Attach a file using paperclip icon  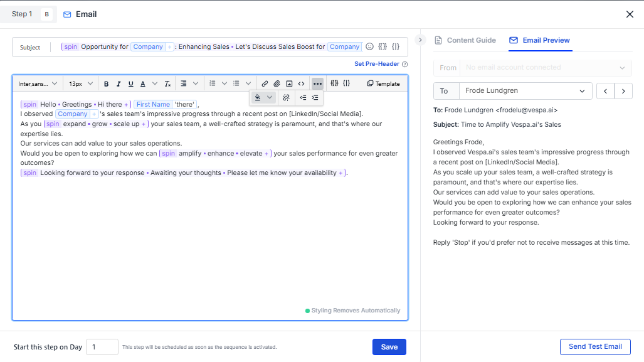pos(277,84)
